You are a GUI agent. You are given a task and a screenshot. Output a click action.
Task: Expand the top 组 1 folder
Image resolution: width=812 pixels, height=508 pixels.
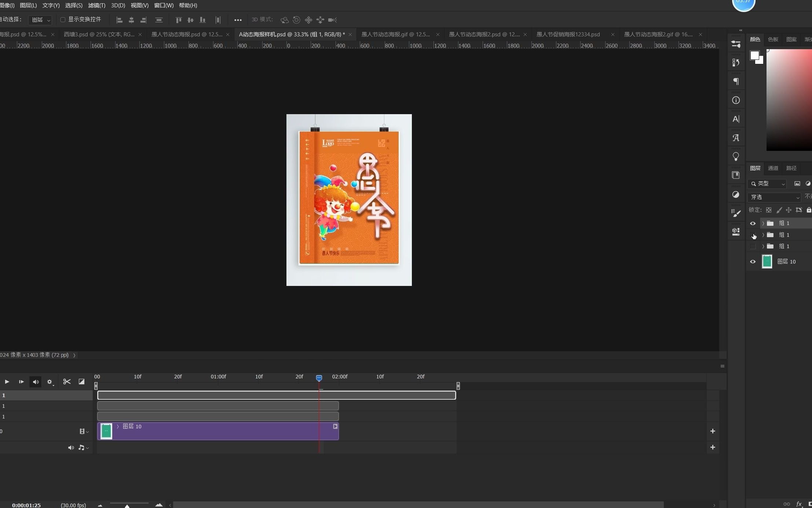pyautogui.click(x=763, y=223)
